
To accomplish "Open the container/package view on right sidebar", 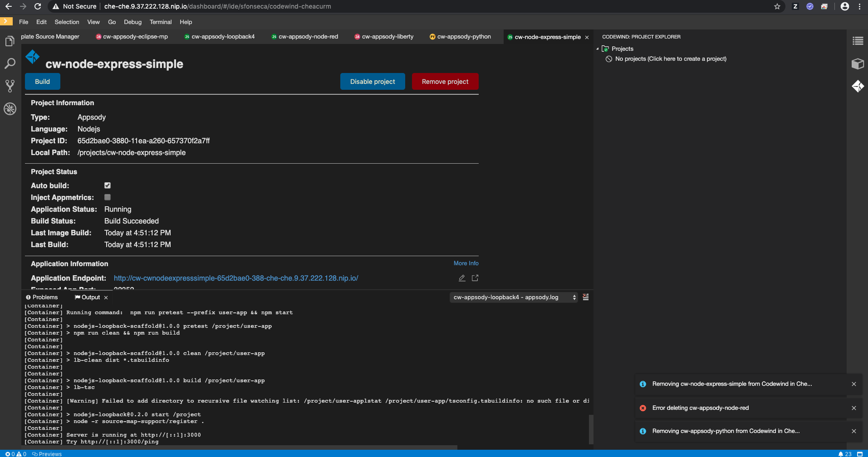I will [858, 64].
